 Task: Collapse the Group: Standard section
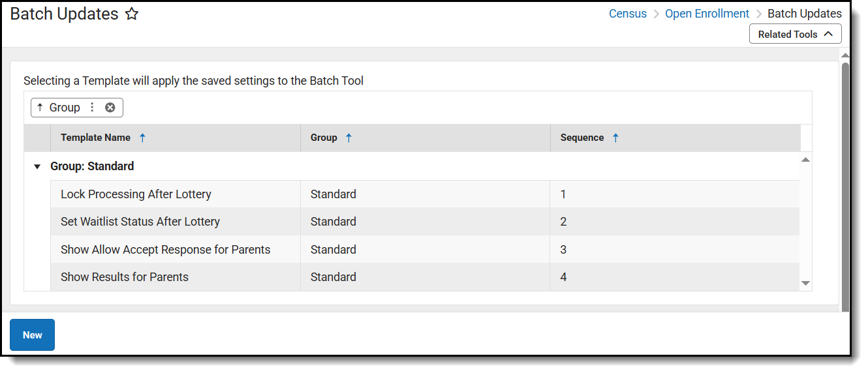tap(37, 167)
